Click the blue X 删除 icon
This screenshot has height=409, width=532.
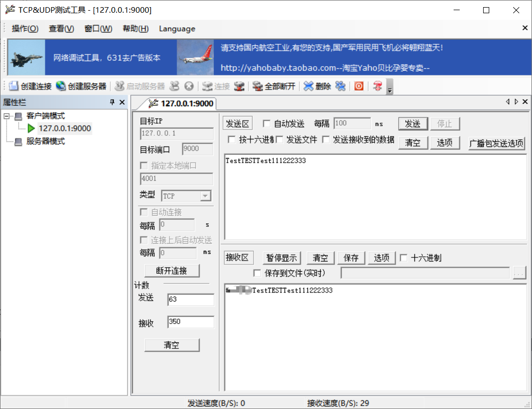[x=309, y=86]
